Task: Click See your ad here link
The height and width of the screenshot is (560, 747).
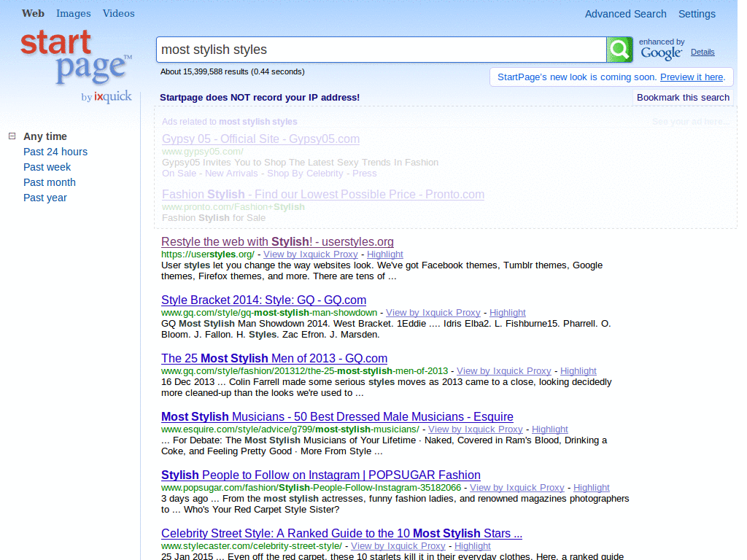Action: (x=690, y=122)
